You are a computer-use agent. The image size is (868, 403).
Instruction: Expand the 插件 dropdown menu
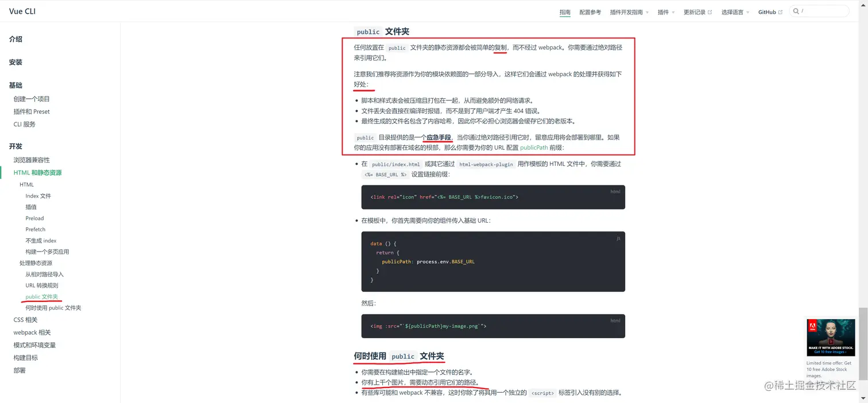(x=666, y=12)
